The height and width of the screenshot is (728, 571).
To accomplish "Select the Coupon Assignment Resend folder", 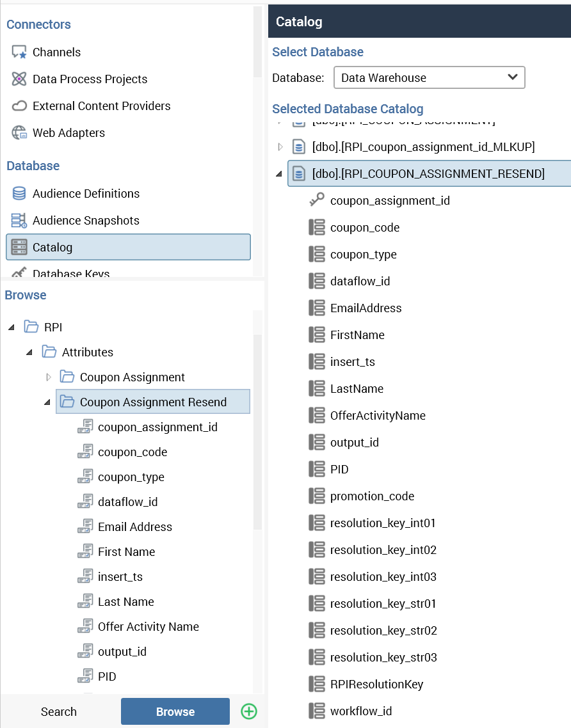I will click(x=153, y=402).
